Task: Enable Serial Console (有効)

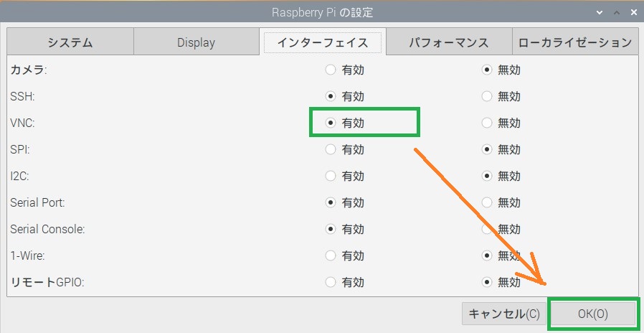Action: point(331,229)
